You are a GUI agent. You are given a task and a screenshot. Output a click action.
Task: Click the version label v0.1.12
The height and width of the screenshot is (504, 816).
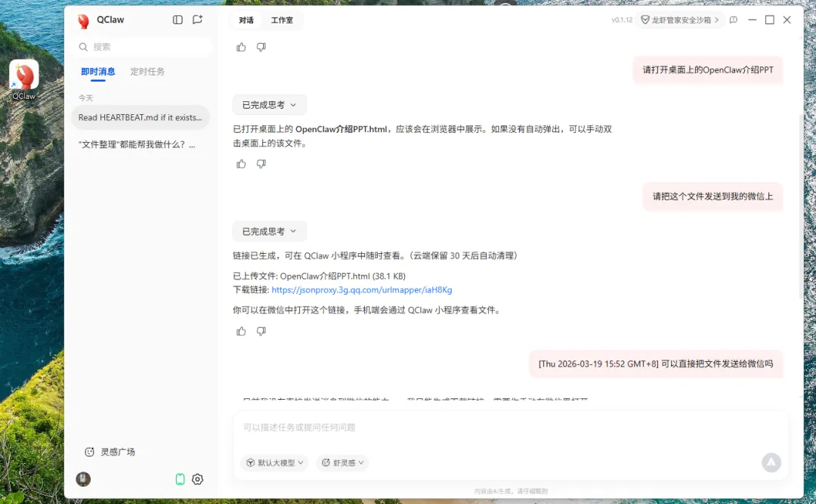622,20
